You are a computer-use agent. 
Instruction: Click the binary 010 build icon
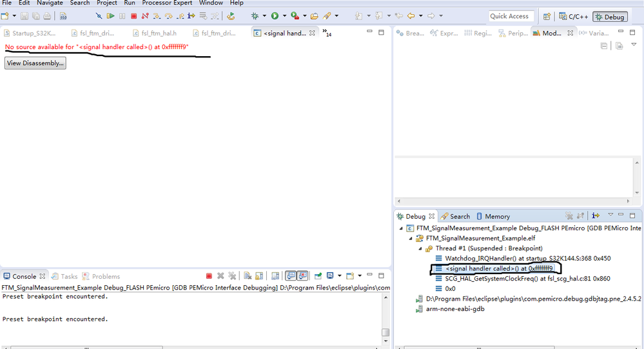pos(63,16)
